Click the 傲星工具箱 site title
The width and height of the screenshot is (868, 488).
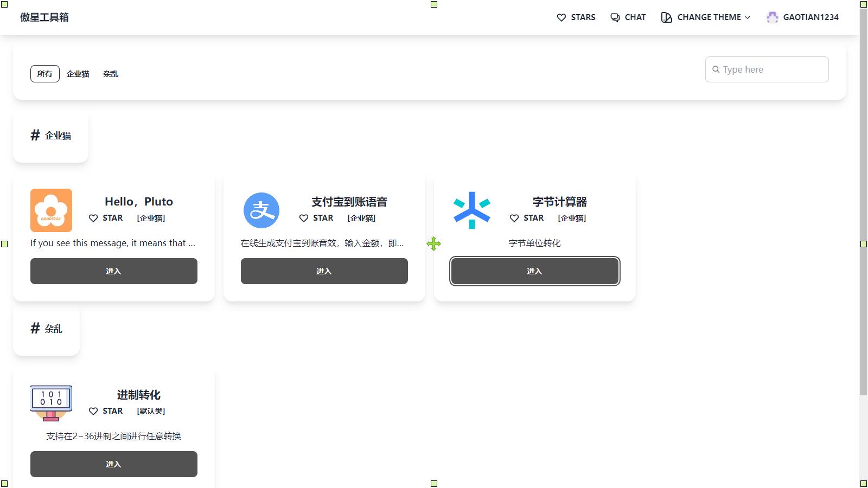[x=44, y=17]
